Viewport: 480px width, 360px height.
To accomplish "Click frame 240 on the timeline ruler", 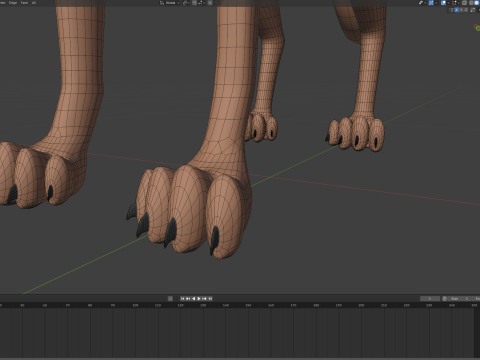I will click(452, 305).
